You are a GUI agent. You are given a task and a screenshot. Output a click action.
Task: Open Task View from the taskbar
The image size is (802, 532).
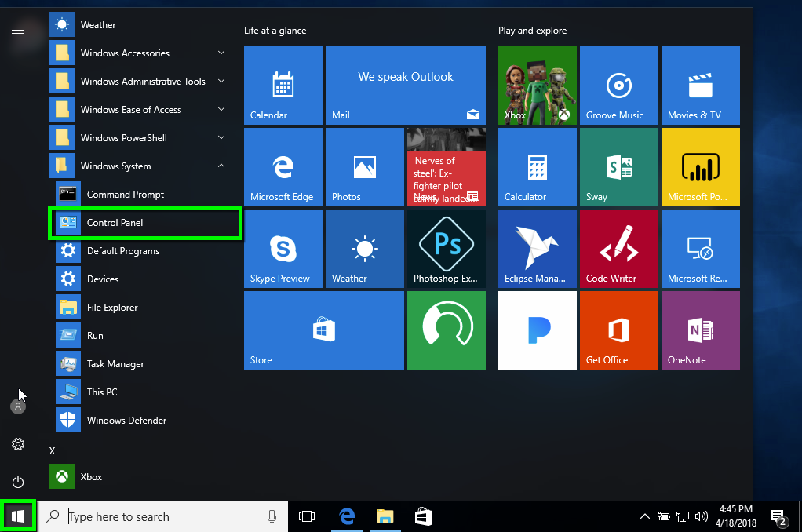click(x=307, y=516)
